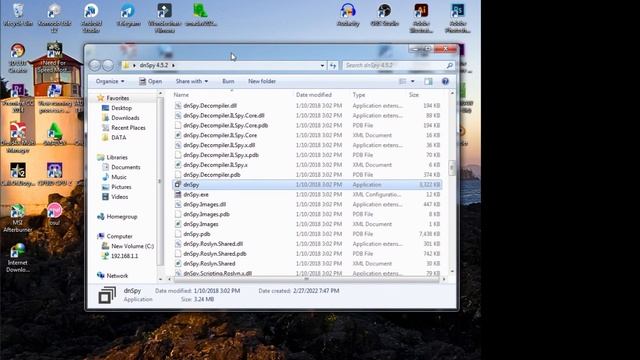Image resolution: width=640 pixels, height=360 pixels.
Task: Open the Downloads favorite
Action: tap(125, 118)
